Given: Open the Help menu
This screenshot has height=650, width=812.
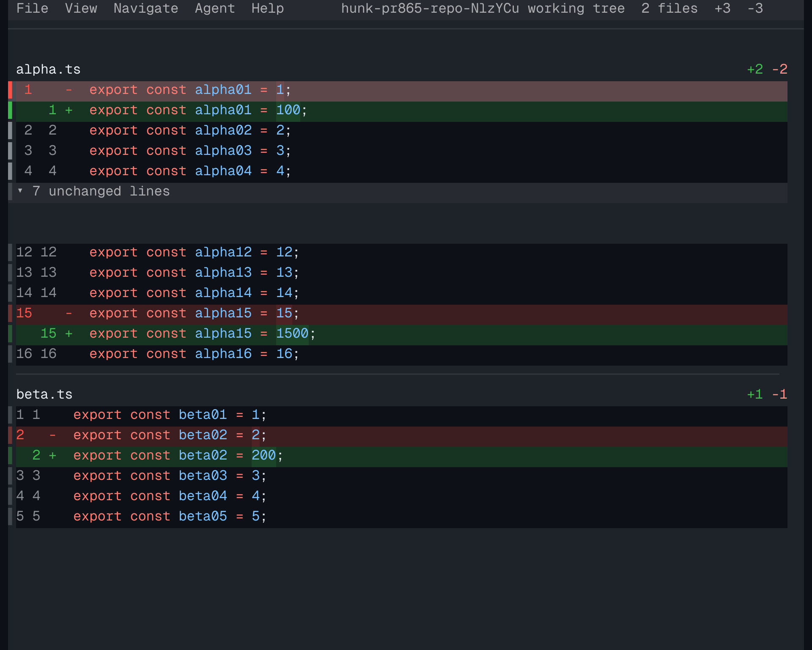Looking at the screenshot, I should 268,8.
